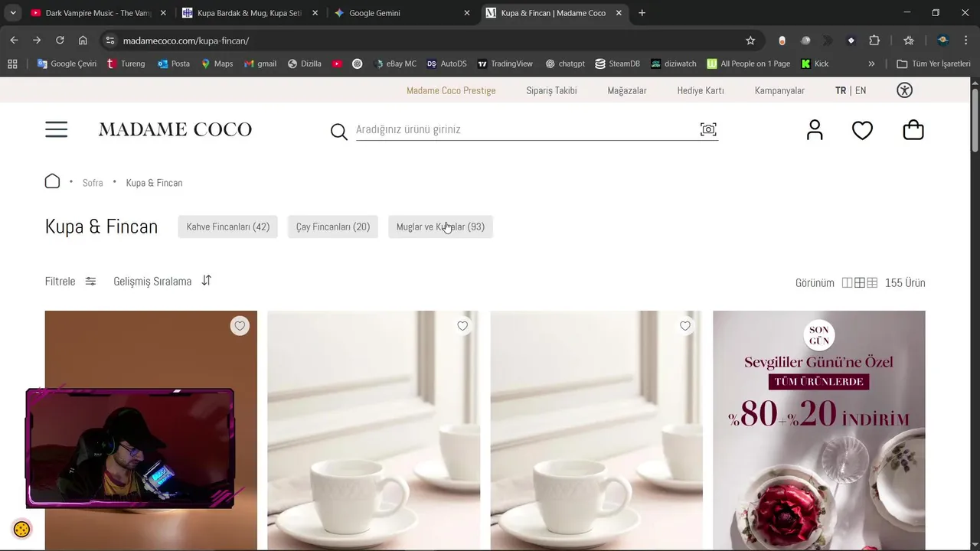Open the Sevgililer Günü'ne Özel campaign banner
The image size is (980, 551).
(819, 430)
